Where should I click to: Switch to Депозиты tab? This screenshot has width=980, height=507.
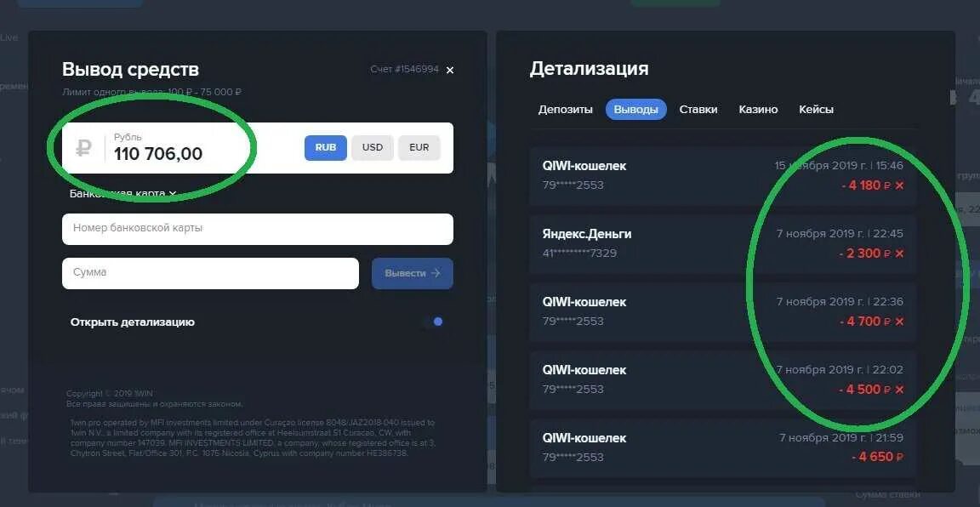pyautogui.click(x=566, y=110)
